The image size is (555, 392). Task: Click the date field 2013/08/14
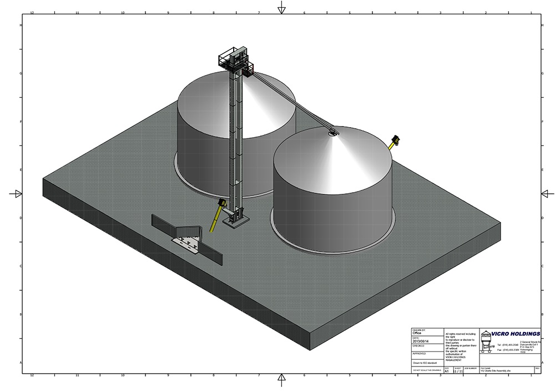pyautogui.click(x=426, y=340)
